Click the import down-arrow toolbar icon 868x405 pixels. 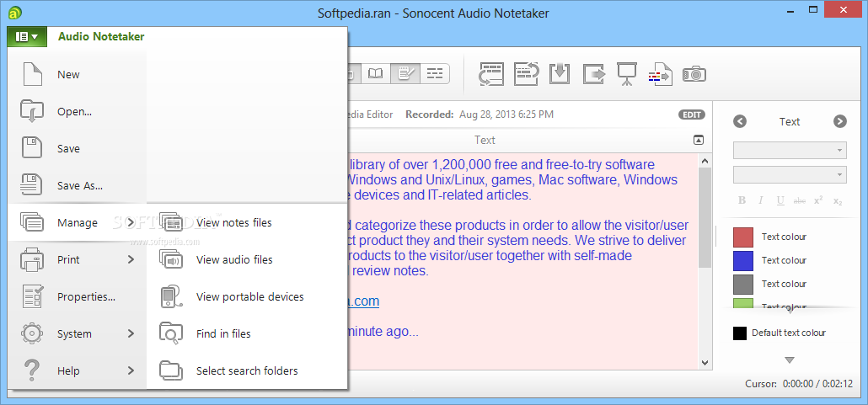click(x=560, y=73)
